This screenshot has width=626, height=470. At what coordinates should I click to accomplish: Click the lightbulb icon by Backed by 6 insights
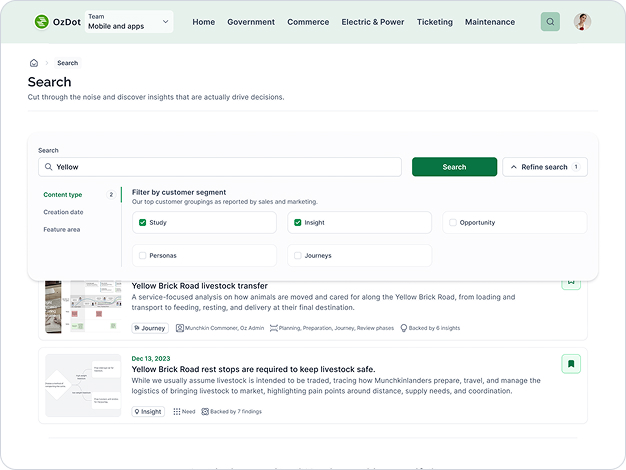(404, 328)
